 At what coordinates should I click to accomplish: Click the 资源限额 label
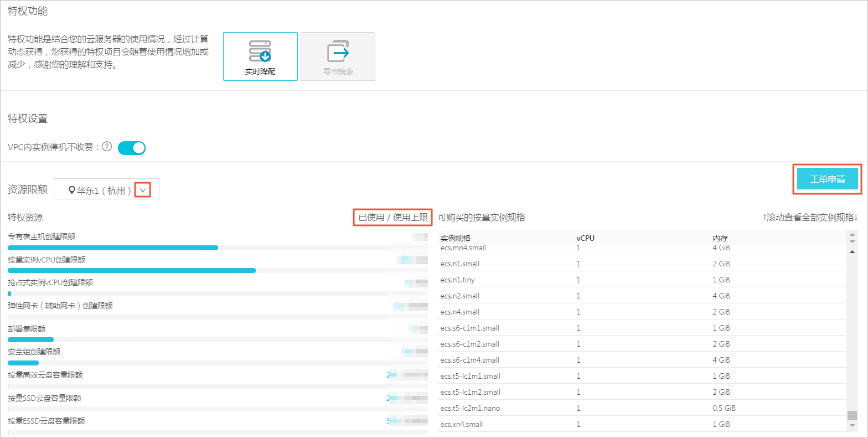click(x=28, y=189)
